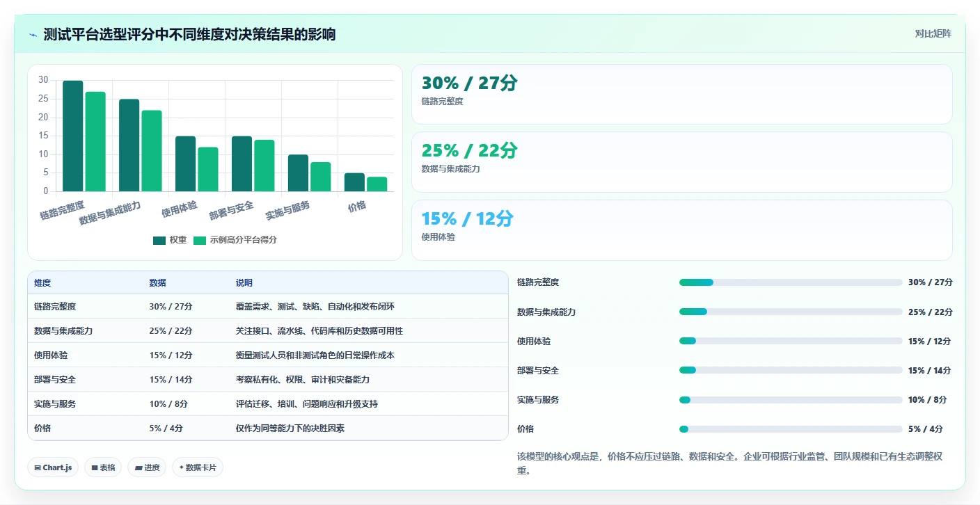Select the 链路完整度 cell in the table
This screenshot has height=505, width=980.
coord(55,307)
